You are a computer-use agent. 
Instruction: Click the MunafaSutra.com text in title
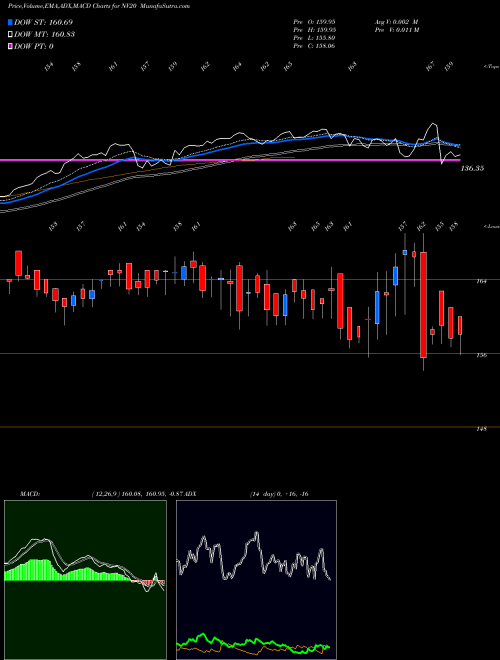pos(163,6)
